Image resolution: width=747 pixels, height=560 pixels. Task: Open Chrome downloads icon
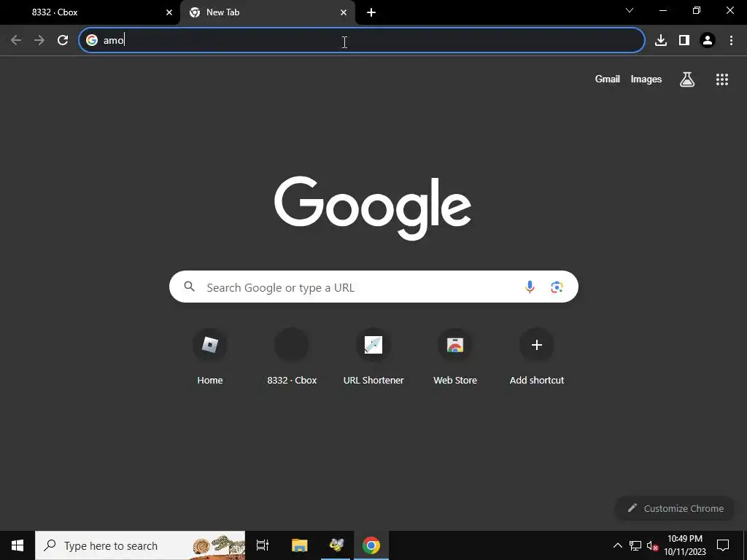(x=661, y=41)
